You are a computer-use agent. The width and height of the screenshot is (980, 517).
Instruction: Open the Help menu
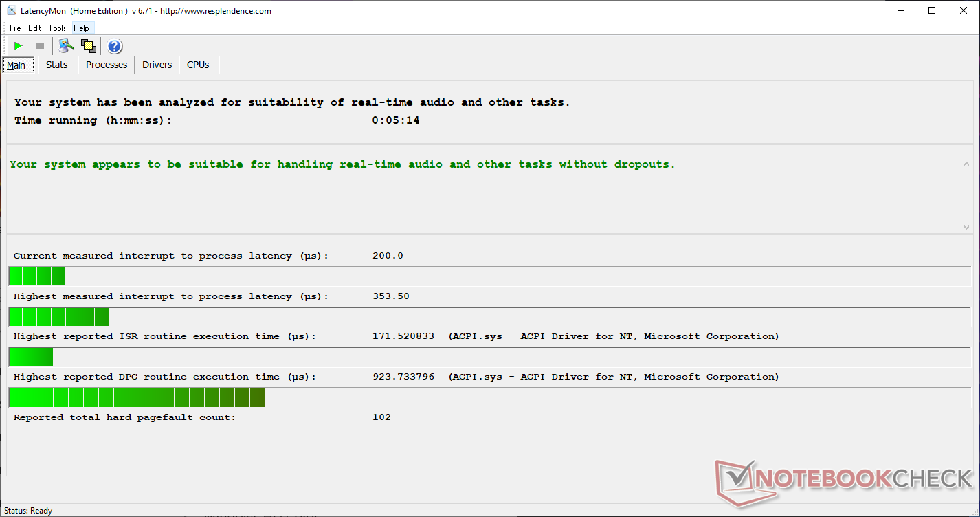(81, 28)
